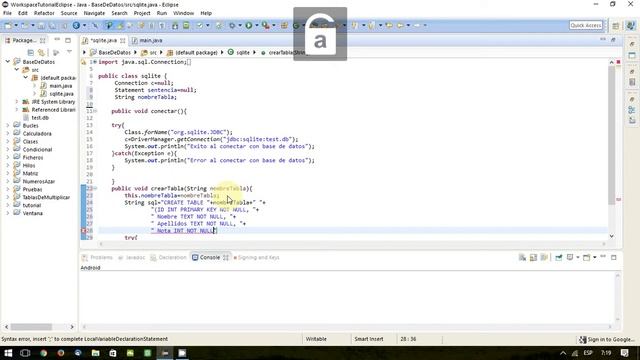The width and height of the screenshot is (640, 360).
Task: Collapse the crearTabla method fold on line 22
Action: (x=95, y=188)
